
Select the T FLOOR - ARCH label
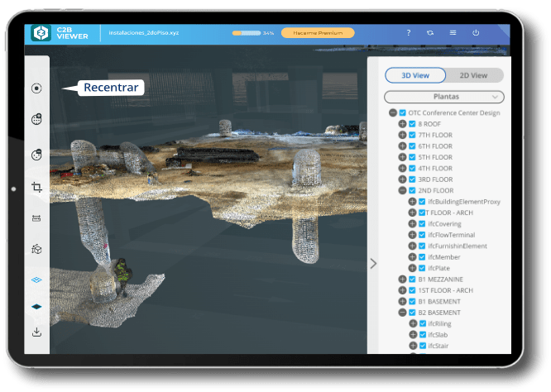pos(449,213)
